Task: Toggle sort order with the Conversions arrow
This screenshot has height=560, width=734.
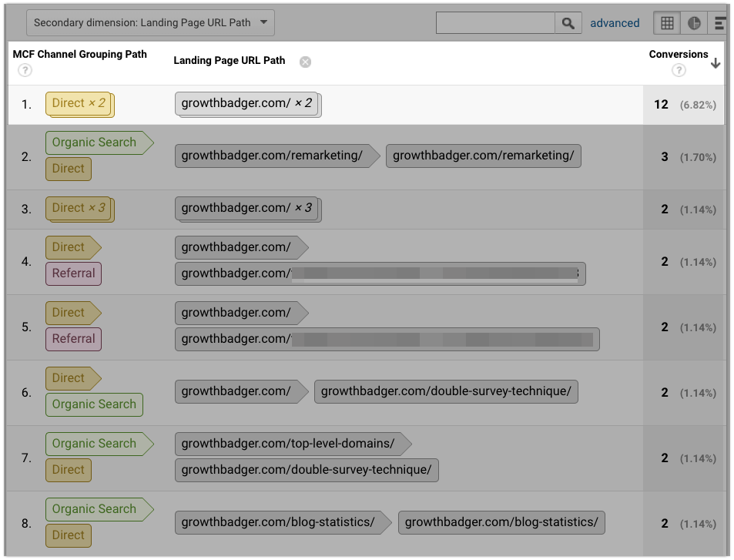Action: [716, 64]
